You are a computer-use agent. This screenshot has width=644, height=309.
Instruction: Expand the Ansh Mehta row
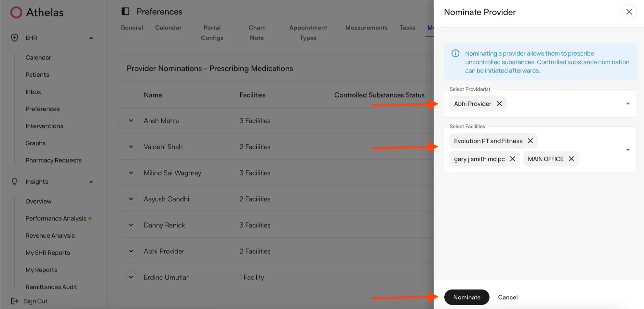[x=131, y=121]
